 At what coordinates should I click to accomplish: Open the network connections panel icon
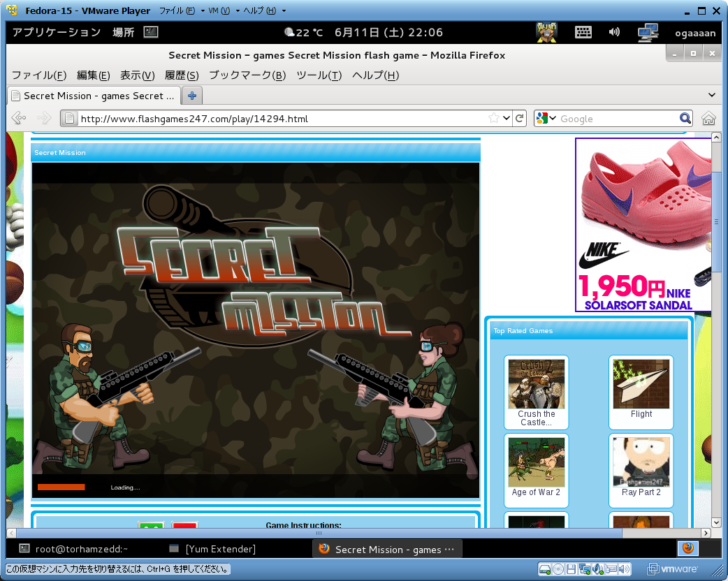(648, 33)
